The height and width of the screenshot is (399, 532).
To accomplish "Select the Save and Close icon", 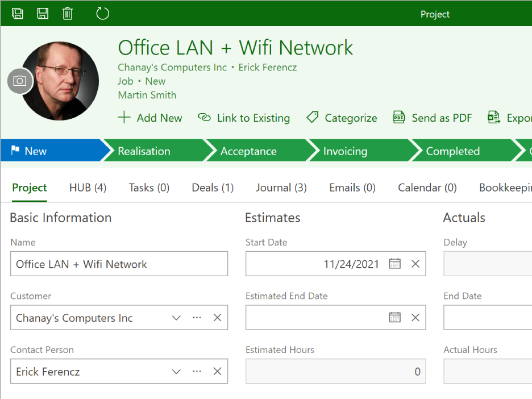I will [17, 13].
